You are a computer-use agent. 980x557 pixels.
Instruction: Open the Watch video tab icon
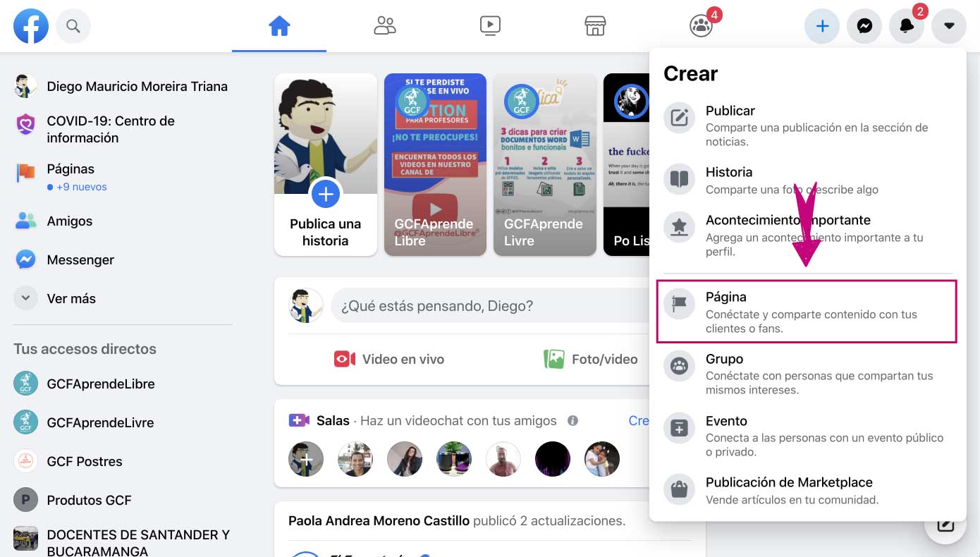tap(490, 27)
